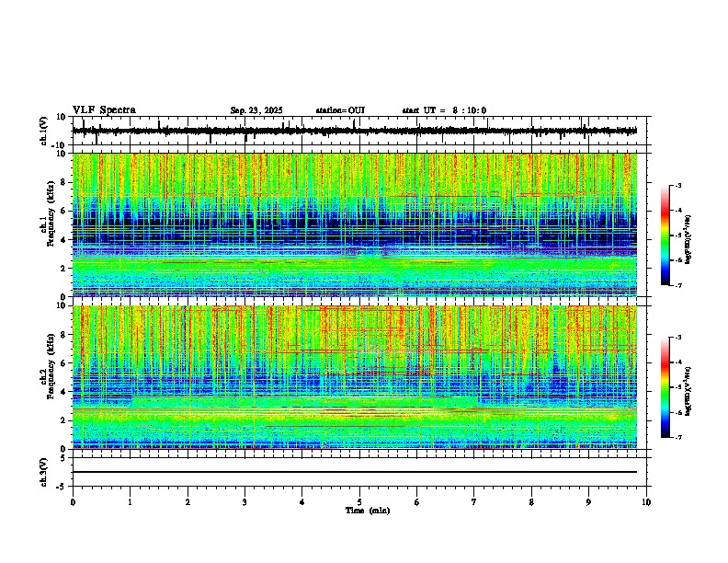The image size is (728, 563).
Task: Click the "VLF Spectra" plot title
Action: coord(104,110)
